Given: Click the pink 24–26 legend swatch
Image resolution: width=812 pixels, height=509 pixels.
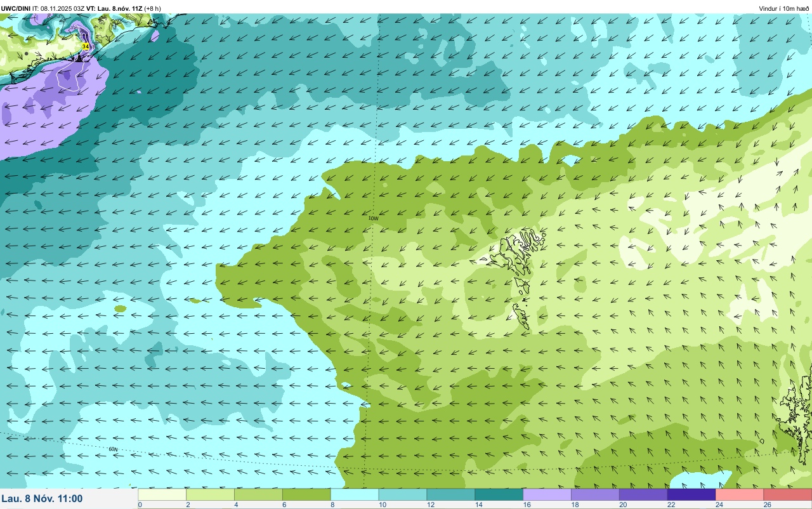Looking at the screenshot, I should click(x=740, y=494).
